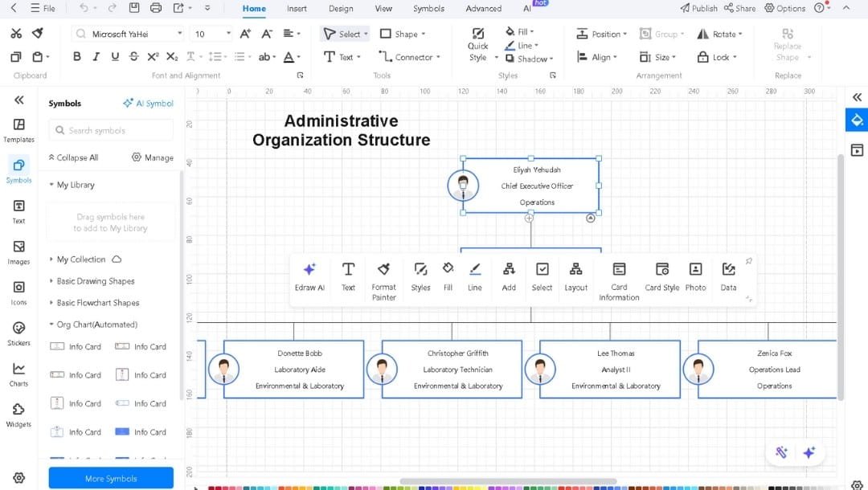Image resolution: width=868 pixels, height=490 pixels.
Task: Select the Fill bucket panel icon on the right
Action: 856,120
